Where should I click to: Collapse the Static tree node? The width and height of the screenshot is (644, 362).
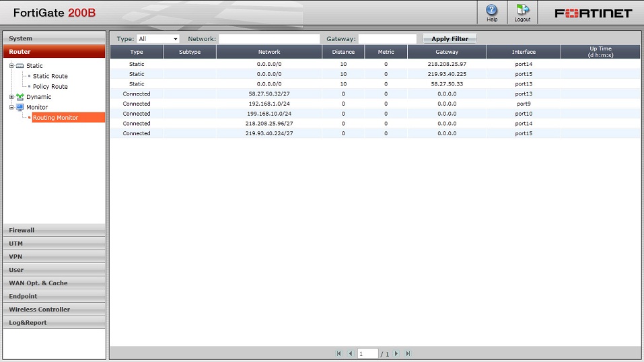point(11,66)
